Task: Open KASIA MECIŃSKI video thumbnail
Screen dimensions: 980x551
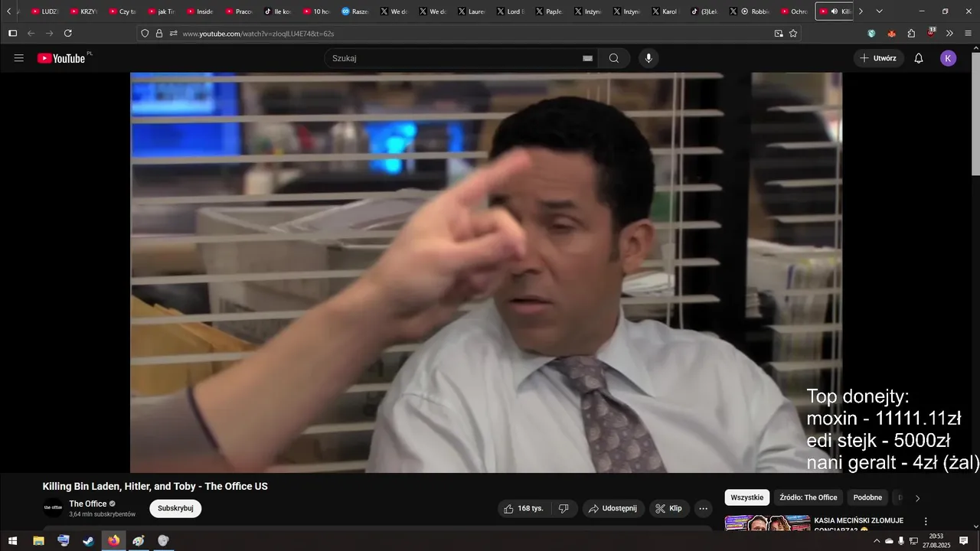Action: tap(767, 523)
